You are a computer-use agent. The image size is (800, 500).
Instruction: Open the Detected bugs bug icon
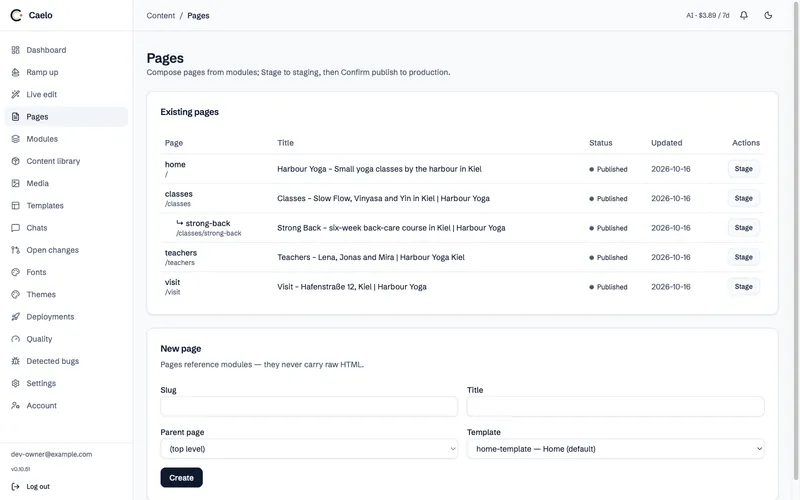(15, 361)
